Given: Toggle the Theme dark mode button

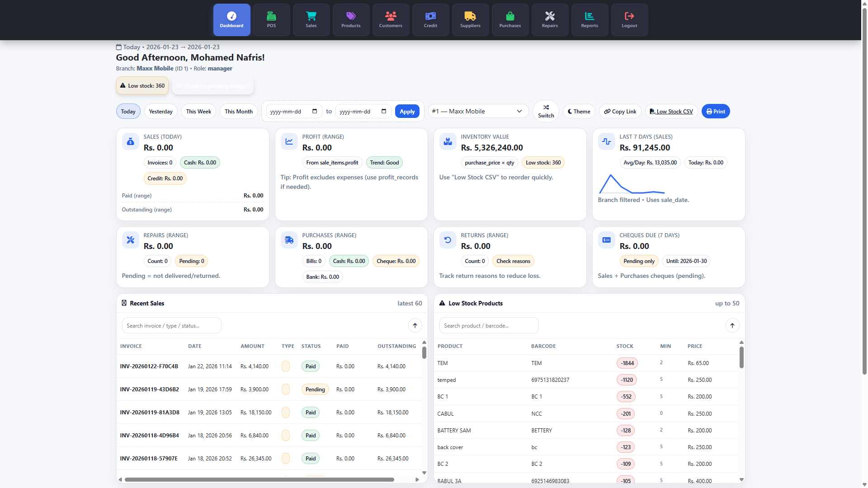Looking at the screenshot, I should (x=579, y=112).
